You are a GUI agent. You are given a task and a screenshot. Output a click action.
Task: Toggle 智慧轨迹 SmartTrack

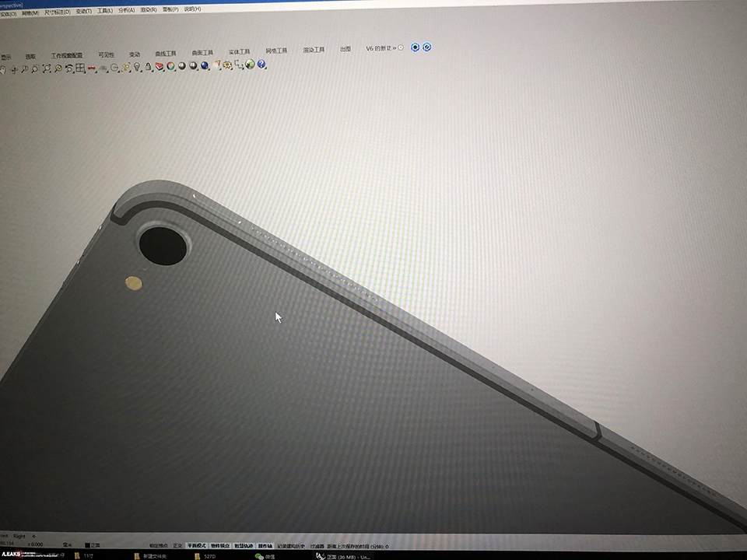tap(244, 546)
